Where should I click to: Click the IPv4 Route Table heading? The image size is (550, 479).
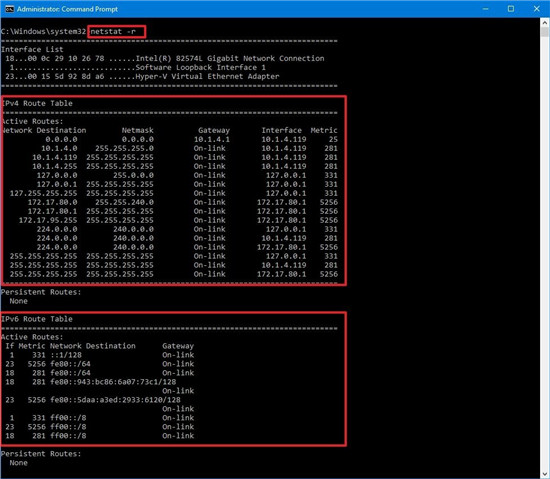tap(37, 103)
